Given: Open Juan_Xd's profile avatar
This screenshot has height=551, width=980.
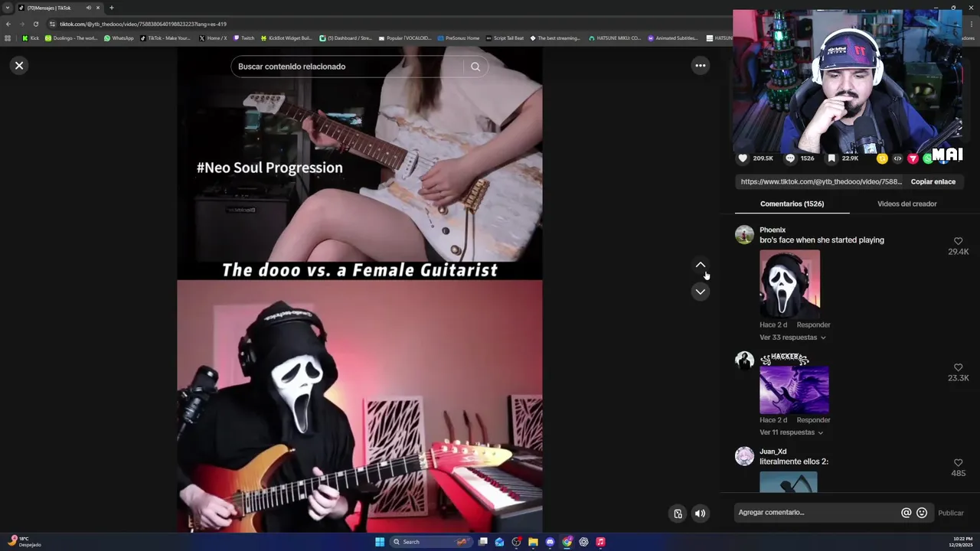Looking at the screenshot, I should pos(744,456).
